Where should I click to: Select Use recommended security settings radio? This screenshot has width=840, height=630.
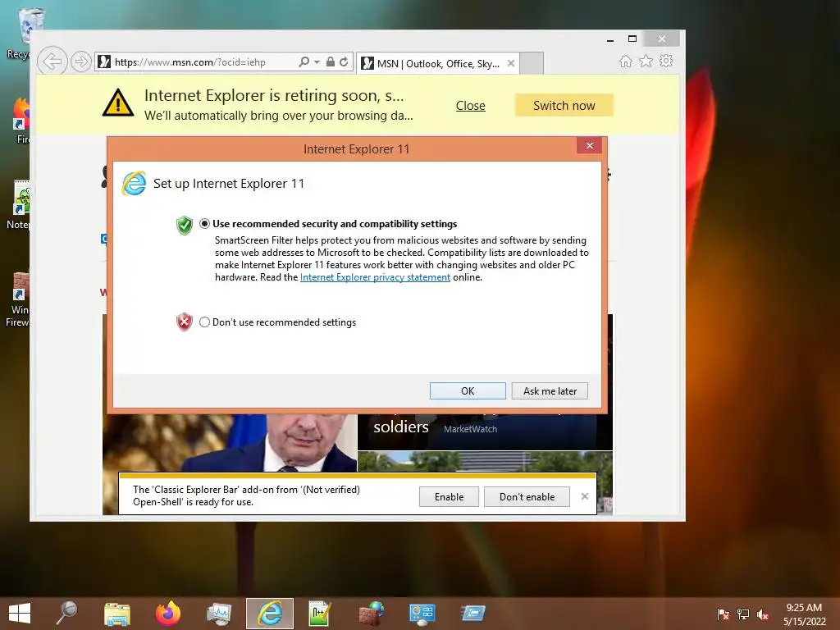204,224
